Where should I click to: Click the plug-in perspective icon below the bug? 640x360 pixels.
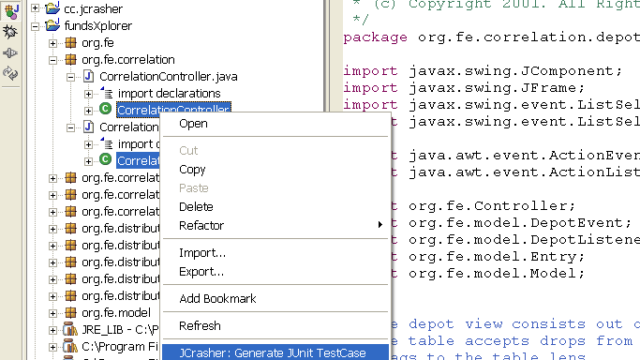10,53
